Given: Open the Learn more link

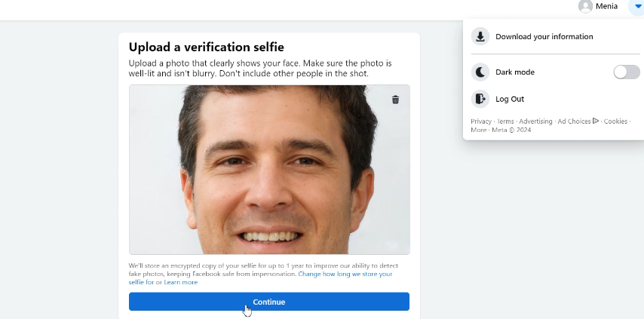Looking at the screenshot, I should (x=181, y=282).
